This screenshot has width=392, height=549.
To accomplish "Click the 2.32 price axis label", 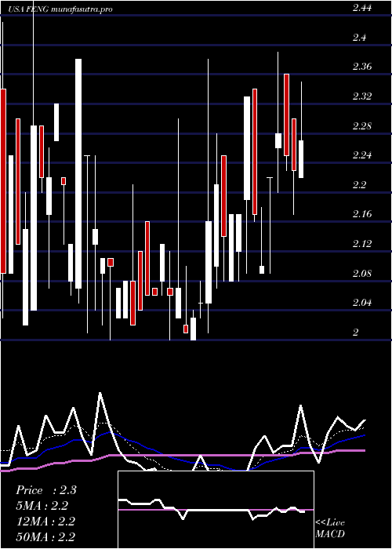I will [362, 96].
